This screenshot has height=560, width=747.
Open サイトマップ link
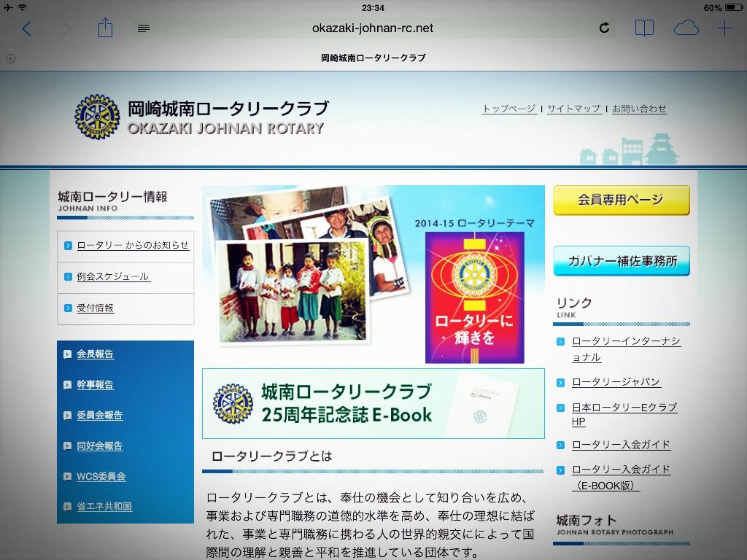tap(573, 109)
